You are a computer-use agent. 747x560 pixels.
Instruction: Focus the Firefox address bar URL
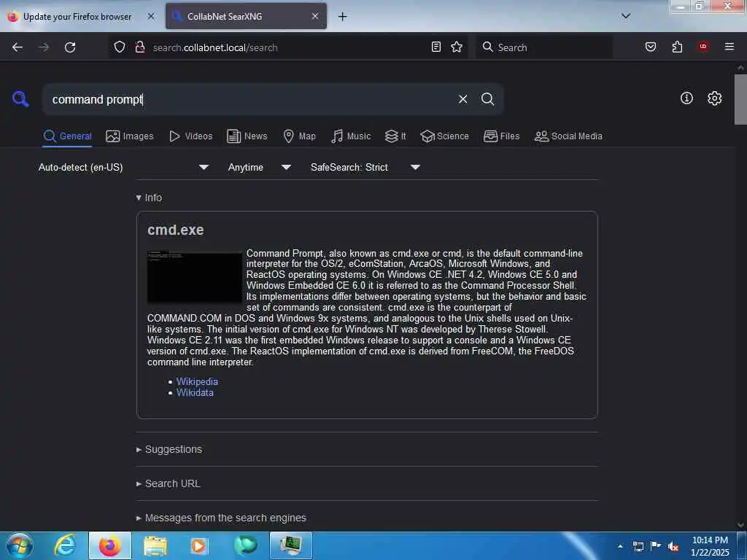coord(286,47)
